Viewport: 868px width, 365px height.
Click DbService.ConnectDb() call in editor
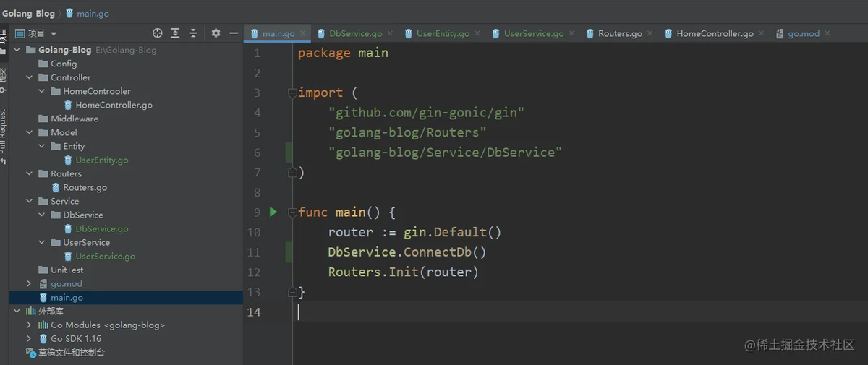point(407,252)
